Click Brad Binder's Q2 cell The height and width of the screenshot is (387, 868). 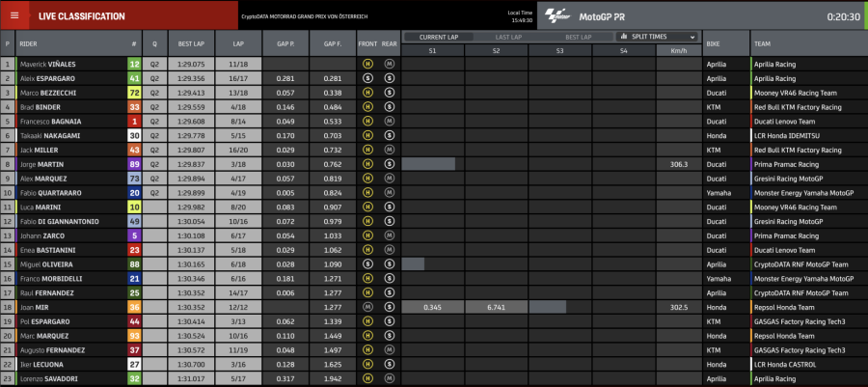click(x=154, y=107)
